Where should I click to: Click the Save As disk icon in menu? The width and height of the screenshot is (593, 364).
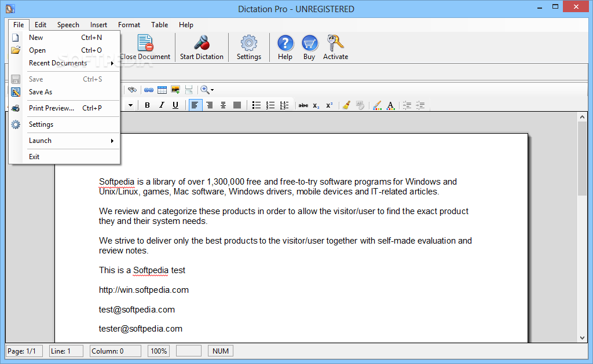[x=16, y=92]
